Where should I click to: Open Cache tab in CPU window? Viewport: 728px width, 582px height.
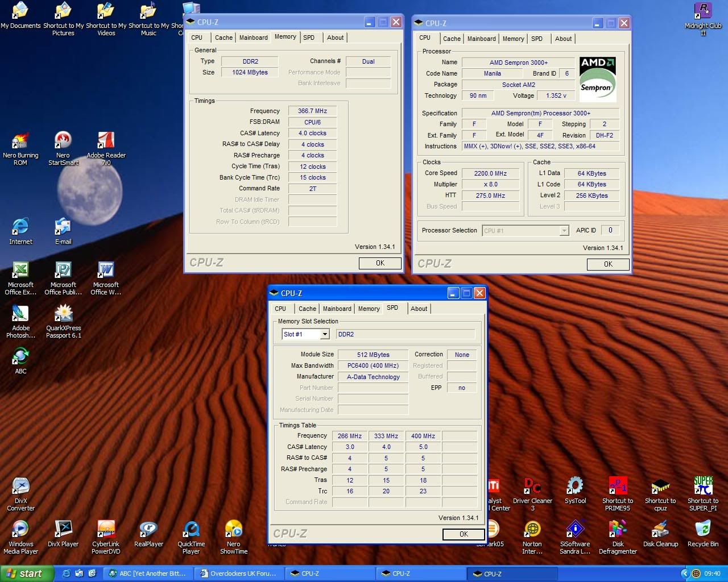coord(452,39)
